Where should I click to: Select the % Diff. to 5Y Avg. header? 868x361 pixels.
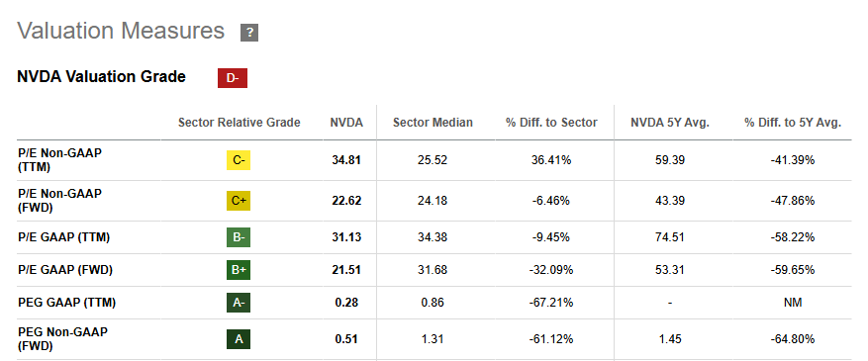793,123
